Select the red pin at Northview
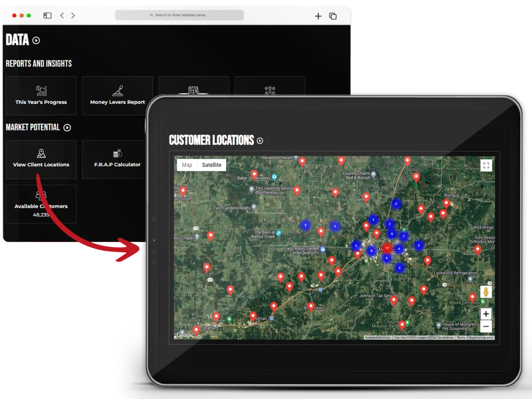532x399 pixels. coord(311,307)
